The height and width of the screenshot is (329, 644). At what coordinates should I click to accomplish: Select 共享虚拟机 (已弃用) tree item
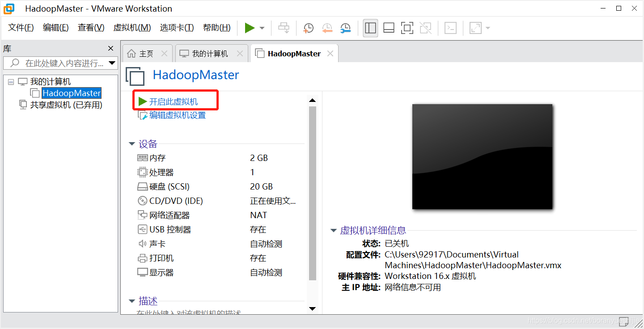tap(66, 105)
